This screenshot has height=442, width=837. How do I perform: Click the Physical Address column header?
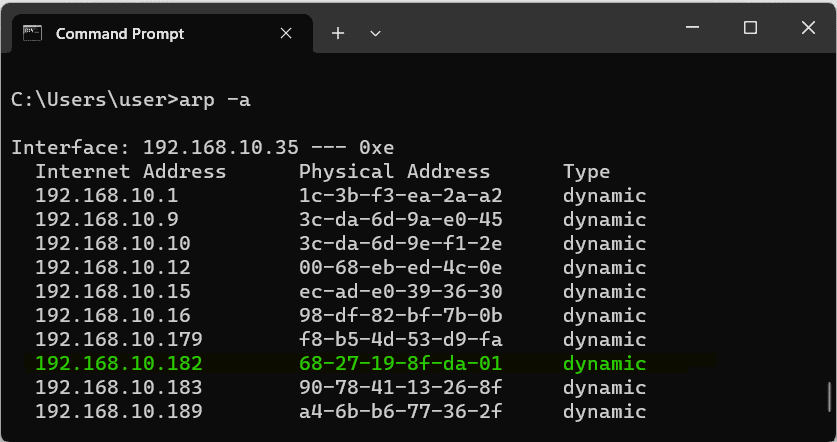[x=394, y=171]
